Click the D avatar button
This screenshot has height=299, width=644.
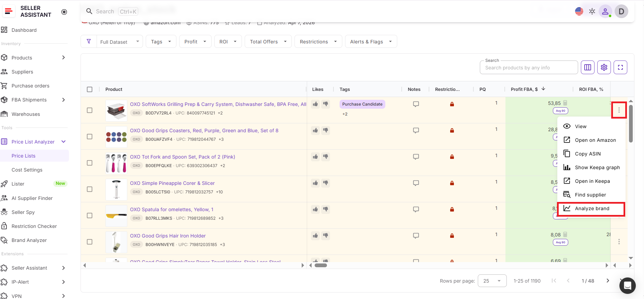(621, 11)
